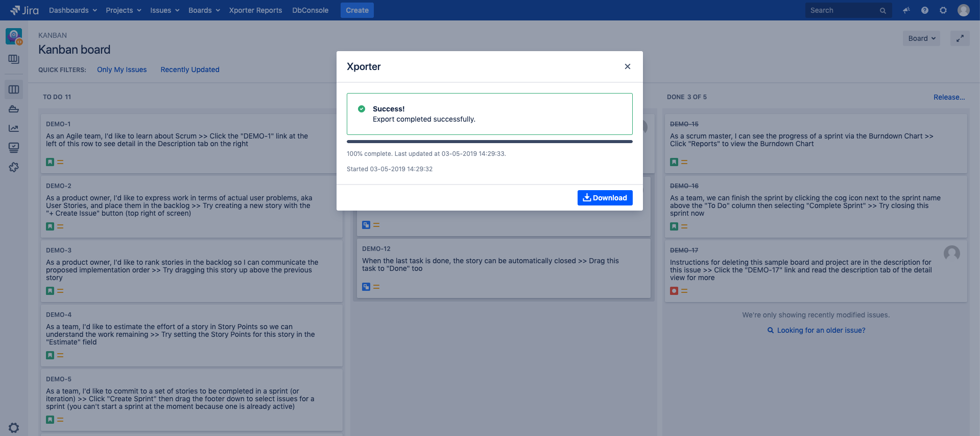
Task: Expand the Dashboards dropdown
Action: click(x=73, y=10)
